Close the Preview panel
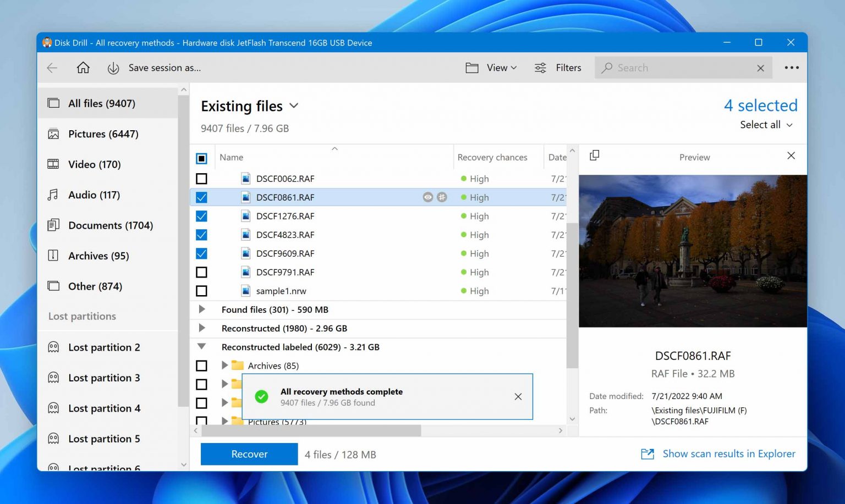845x504 pixels. [791, 156]
